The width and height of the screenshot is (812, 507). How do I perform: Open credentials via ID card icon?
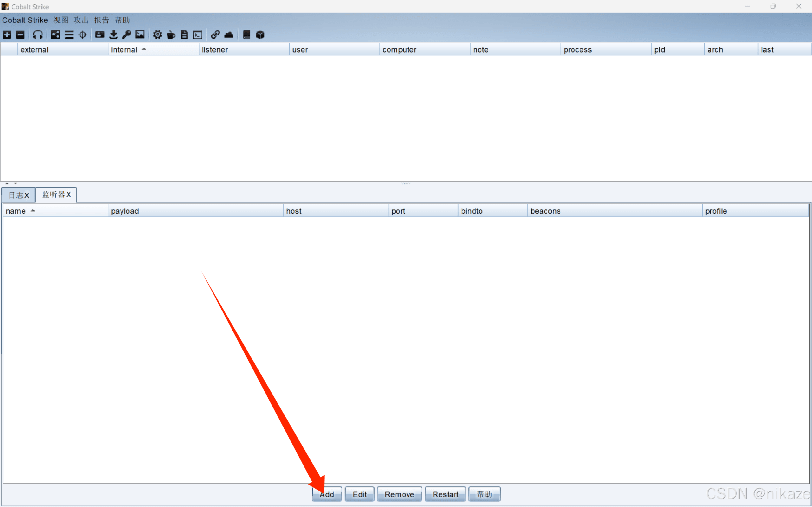point(100,35)
